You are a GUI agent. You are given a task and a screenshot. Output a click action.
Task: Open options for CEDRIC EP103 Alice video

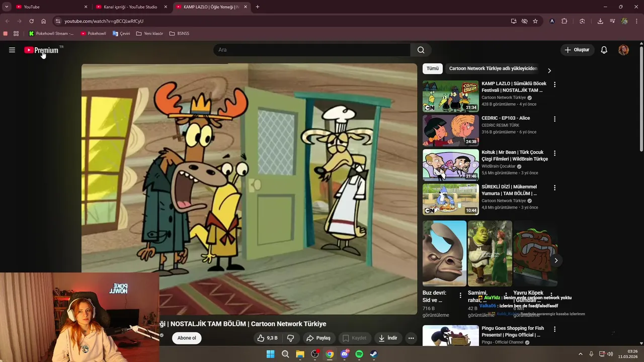coord(554,119)
